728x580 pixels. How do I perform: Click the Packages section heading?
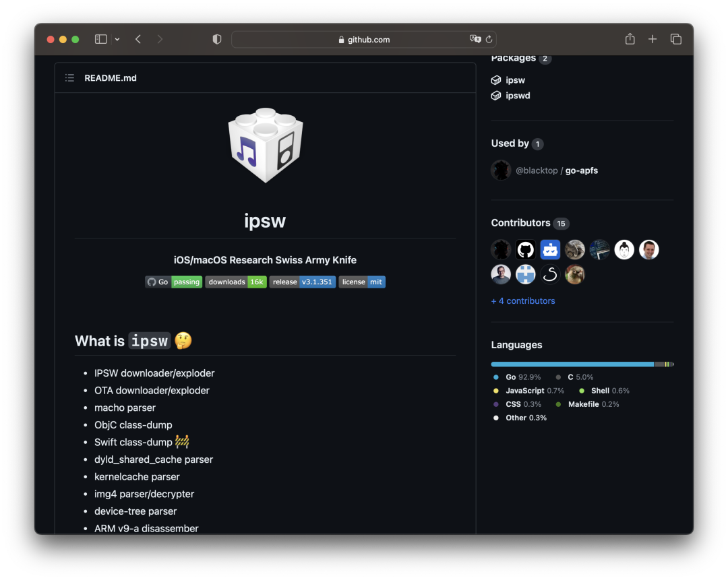tap(514, 59)
